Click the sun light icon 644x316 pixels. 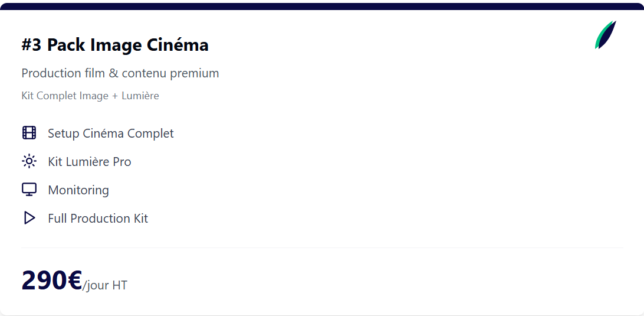(29, 161)
